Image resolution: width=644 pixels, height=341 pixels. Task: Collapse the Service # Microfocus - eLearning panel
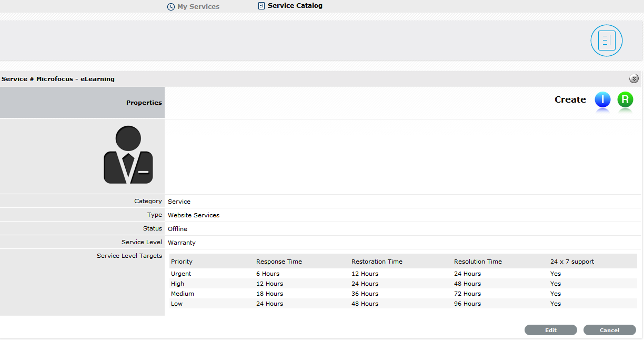(x=633, y=79)
